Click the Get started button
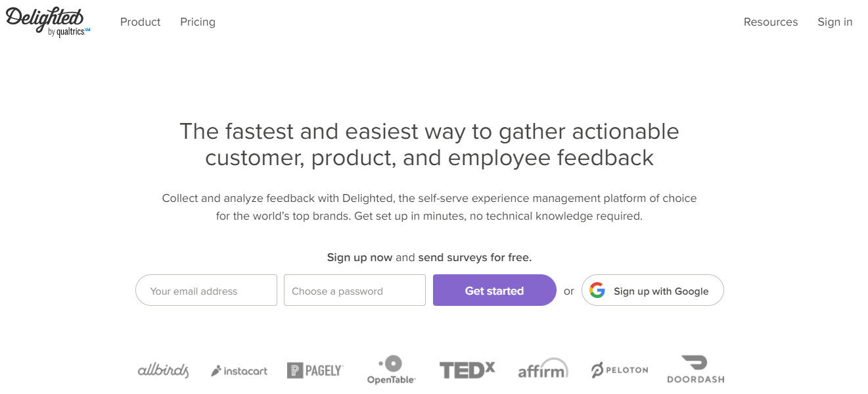 [x=495, y=290]
